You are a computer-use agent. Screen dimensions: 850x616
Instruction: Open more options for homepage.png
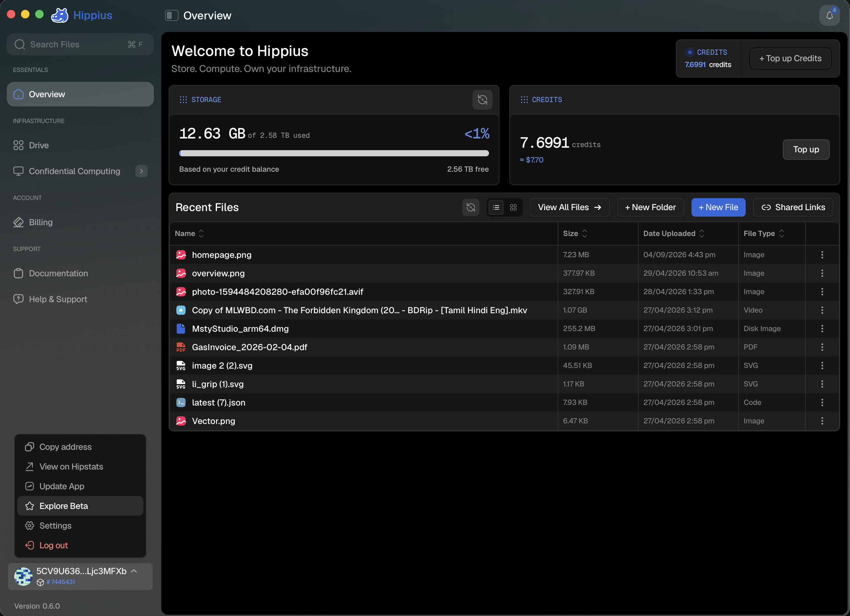tap(822, 255)
